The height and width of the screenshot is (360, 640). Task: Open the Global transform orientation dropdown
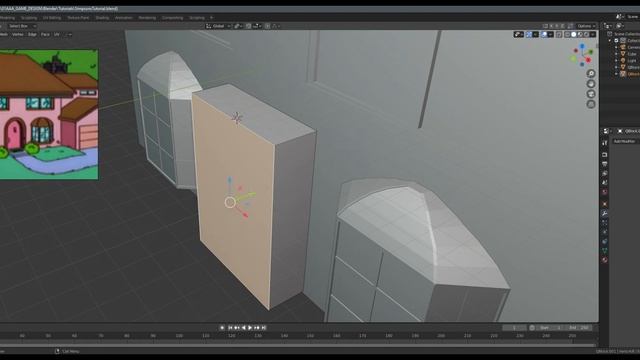(218, 26)
